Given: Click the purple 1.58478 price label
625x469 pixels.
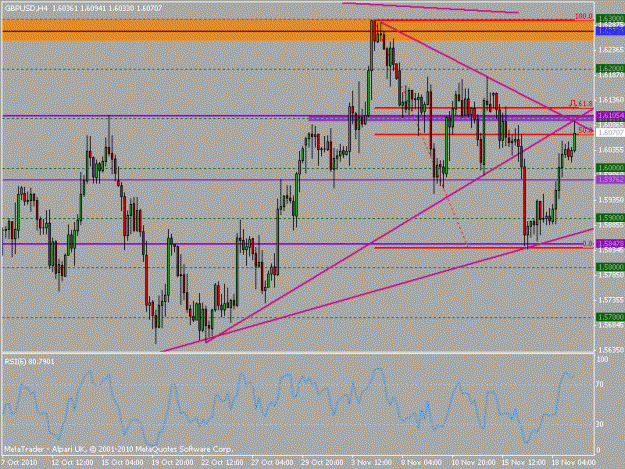Looking at the screenshot, I should 611,243.
